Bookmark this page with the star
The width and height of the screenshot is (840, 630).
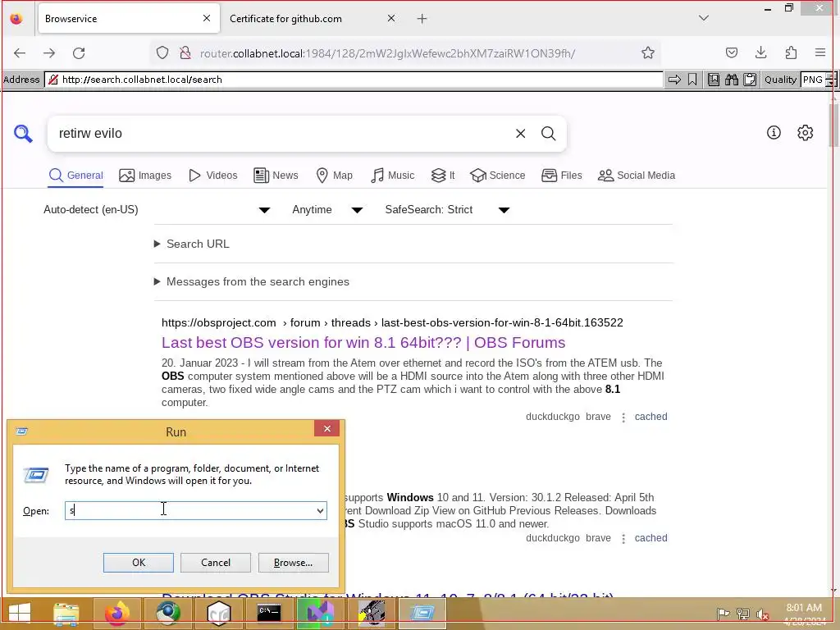click(x=648, y=53)
